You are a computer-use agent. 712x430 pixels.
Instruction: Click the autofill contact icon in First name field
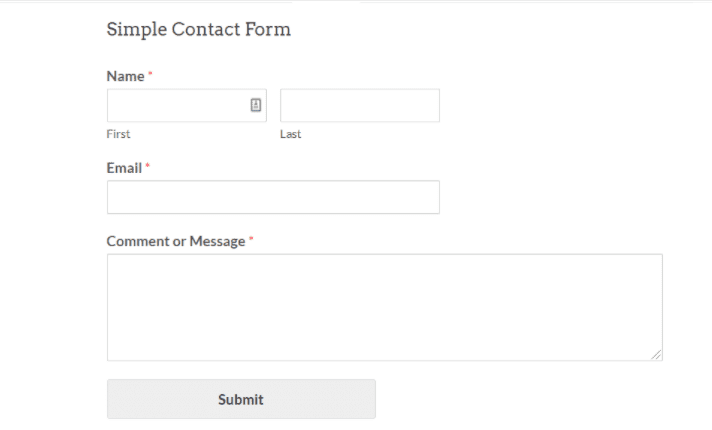(256, 105)
